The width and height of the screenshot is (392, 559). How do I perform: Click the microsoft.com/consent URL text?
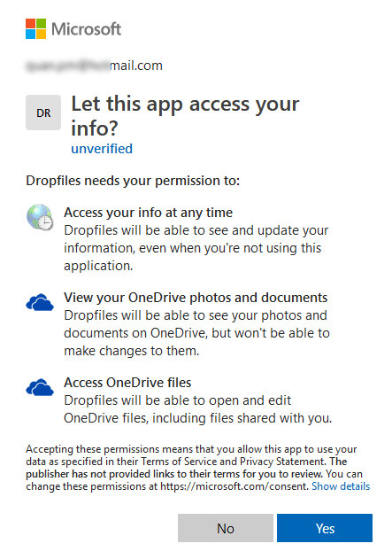[x=234, y=486]
